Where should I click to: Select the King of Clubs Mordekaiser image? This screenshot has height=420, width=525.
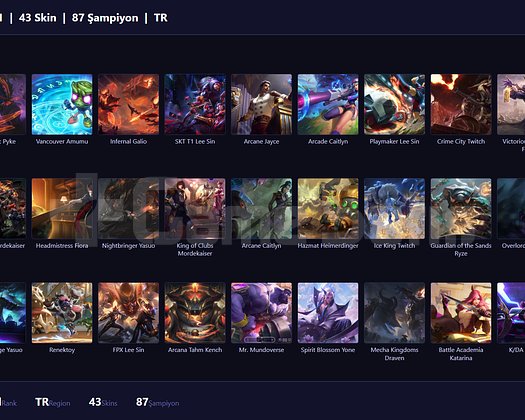click(195, 209)
